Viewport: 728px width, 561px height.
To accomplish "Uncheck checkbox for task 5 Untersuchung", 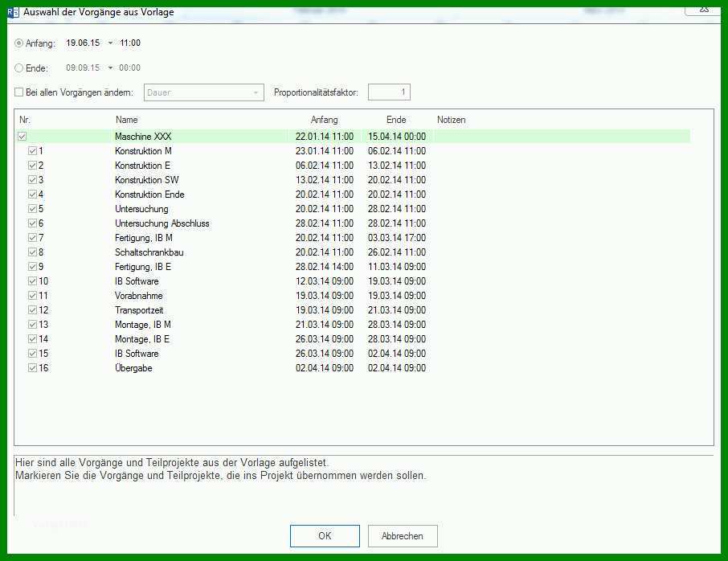I will pos(32,208).
